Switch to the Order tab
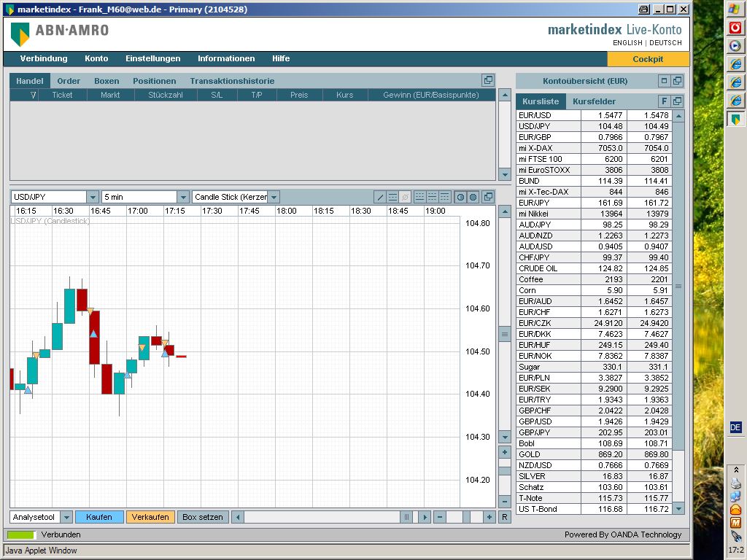The width and height of the screenshot is (747, 560). (69, 81)
